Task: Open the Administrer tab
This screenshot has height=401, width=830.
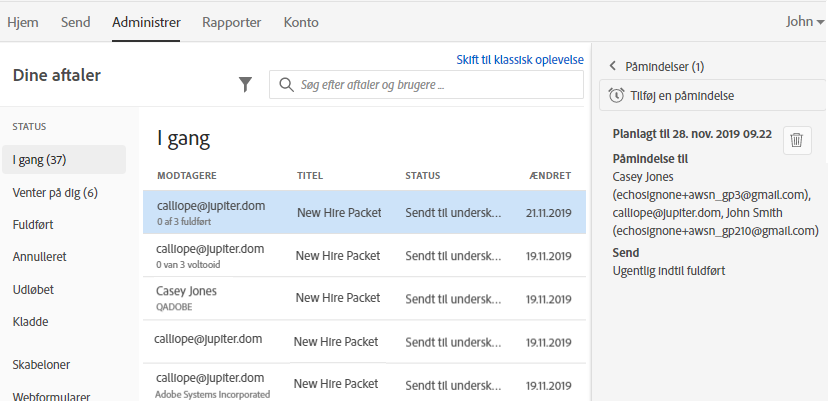Action: click(x=146, y=21)
